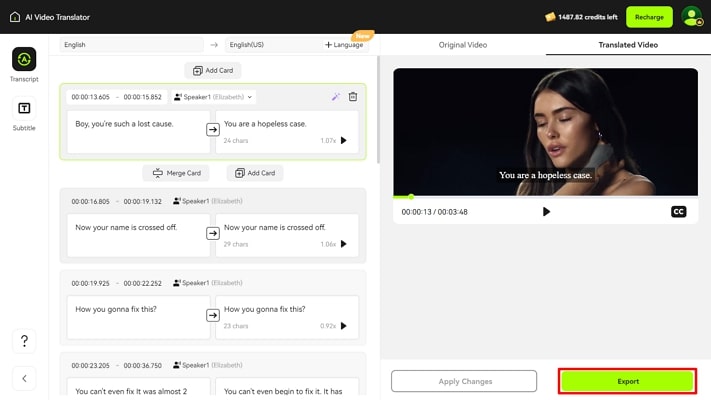Click the magic wand icon on first card
The width and height of the screenshot is (711, 400).
(x=336, y=97)
